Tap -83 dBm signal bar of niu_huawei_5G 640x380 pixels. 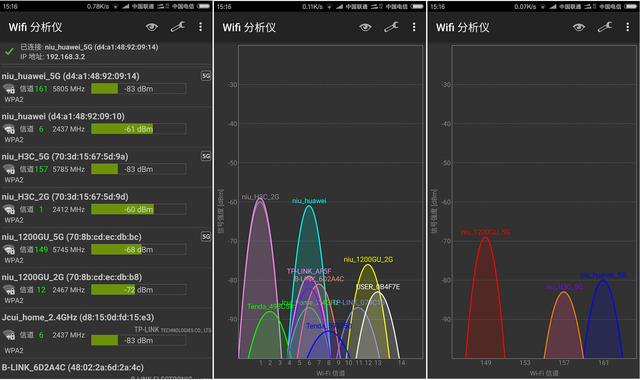pos(138,89)
